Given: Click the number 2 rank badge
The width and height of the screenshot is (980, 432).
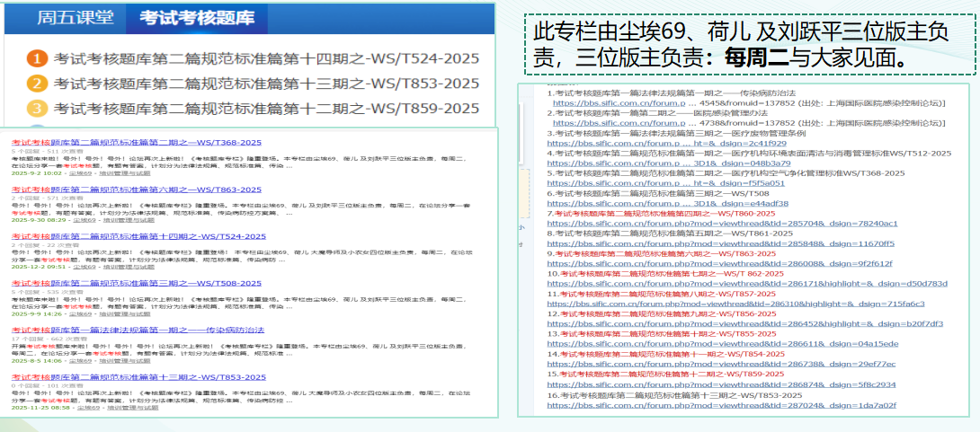Looking at the screenshot, I should coord(37,84).
